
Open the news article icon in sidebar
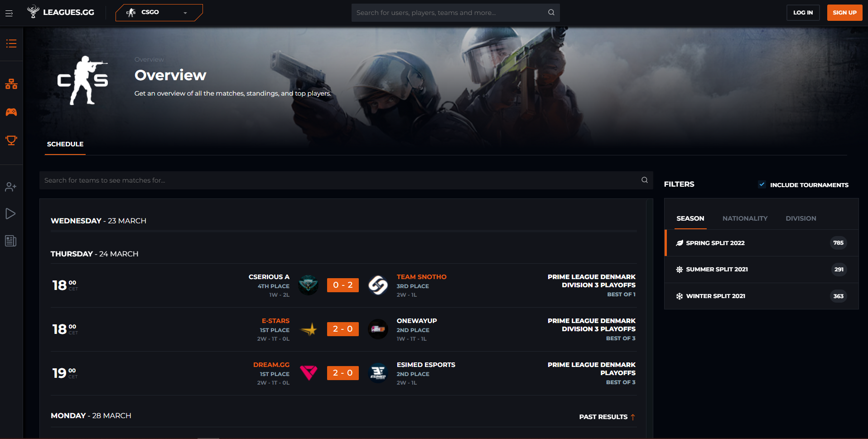11,241
